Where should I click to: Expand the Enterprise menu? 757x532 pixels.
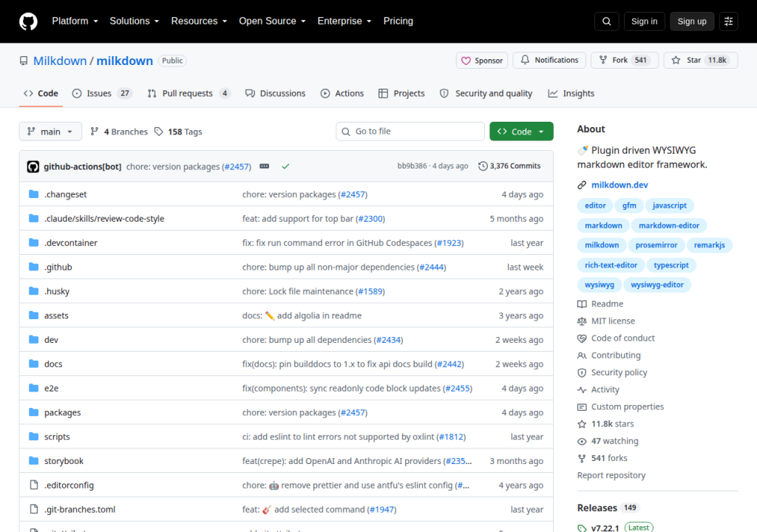[344, 21]
